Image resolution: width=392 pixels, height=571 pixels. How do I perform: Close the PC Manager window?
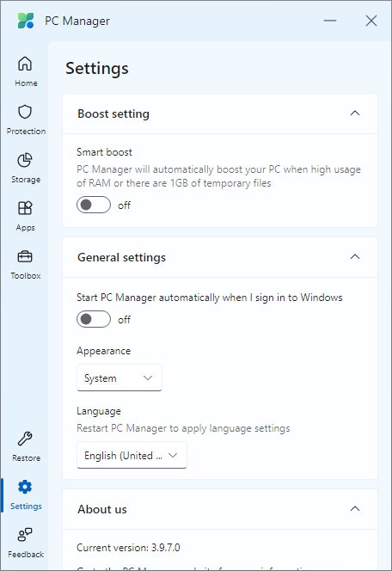coord(371,21)
